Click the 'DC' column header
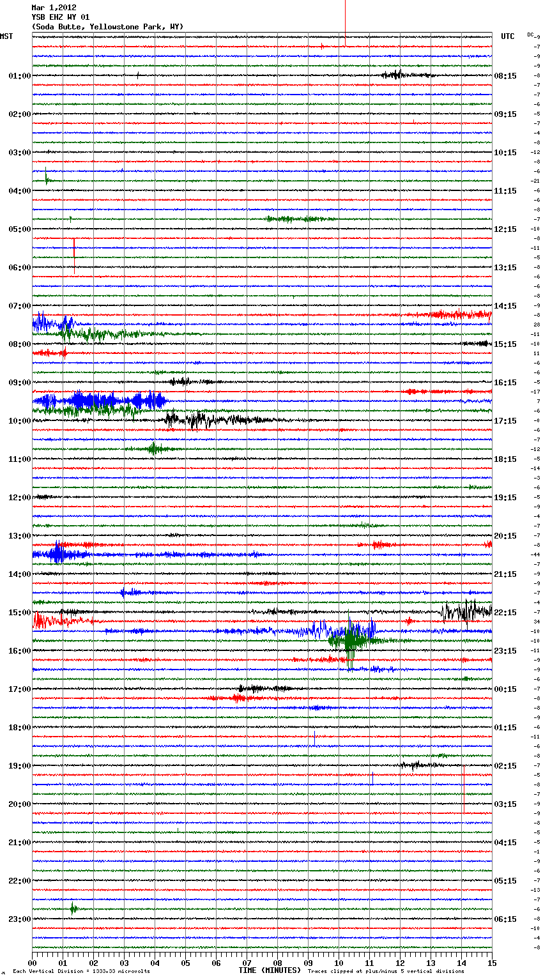 coord(530,34)
